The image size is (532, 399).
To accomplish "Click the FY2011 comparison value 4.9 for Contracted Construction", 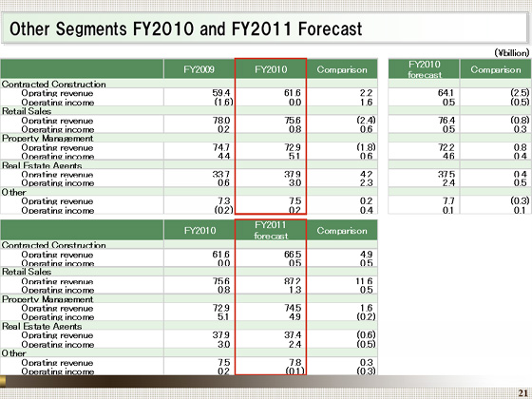I will tap(367, 255).
